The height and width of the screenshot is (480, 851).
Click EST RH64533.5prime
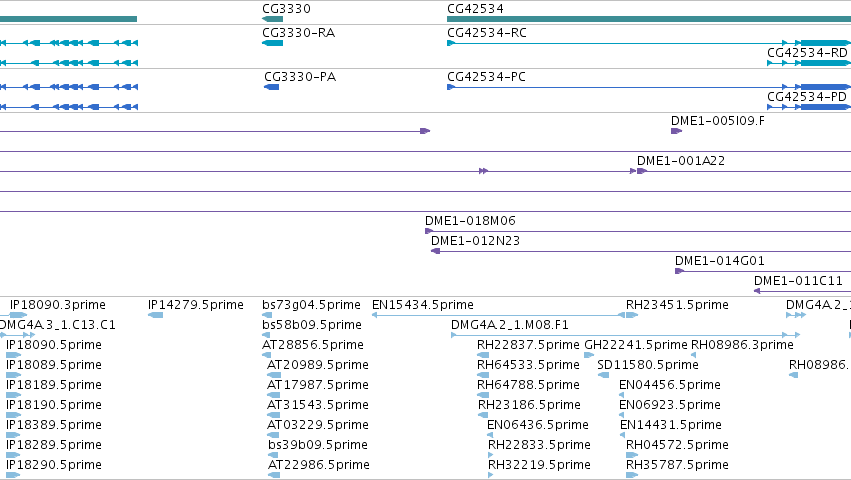click(x=528, y=365)
